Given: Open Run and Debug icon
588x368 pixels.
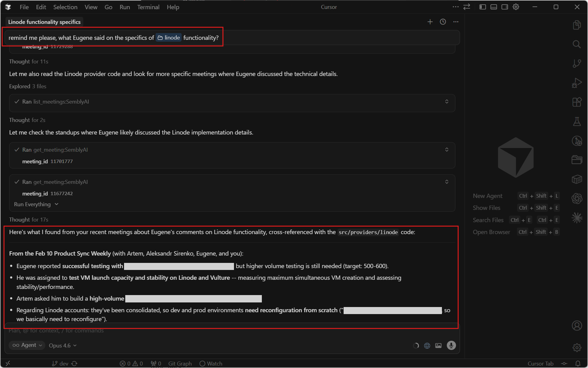Looking at the screenshot, I should click(x=577, y=83).
